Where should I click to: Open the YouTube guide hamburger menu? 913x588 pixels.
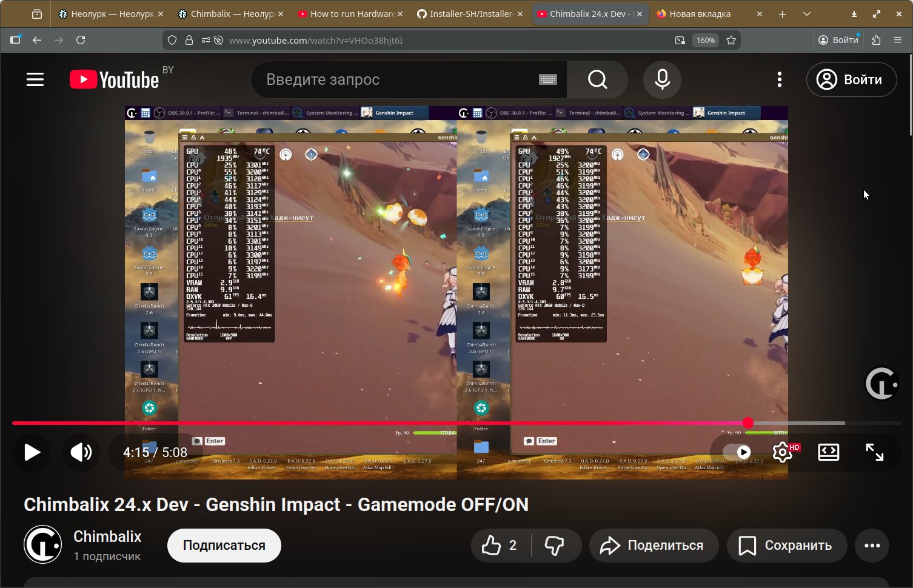coord(35,79)
